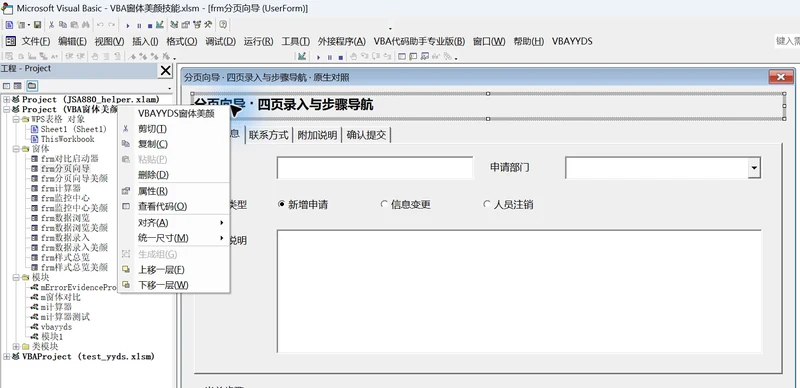Screen dimensions: 800x388
Task: Open Properties Window from the toolbar icon
Action: (x=185, y=25)
